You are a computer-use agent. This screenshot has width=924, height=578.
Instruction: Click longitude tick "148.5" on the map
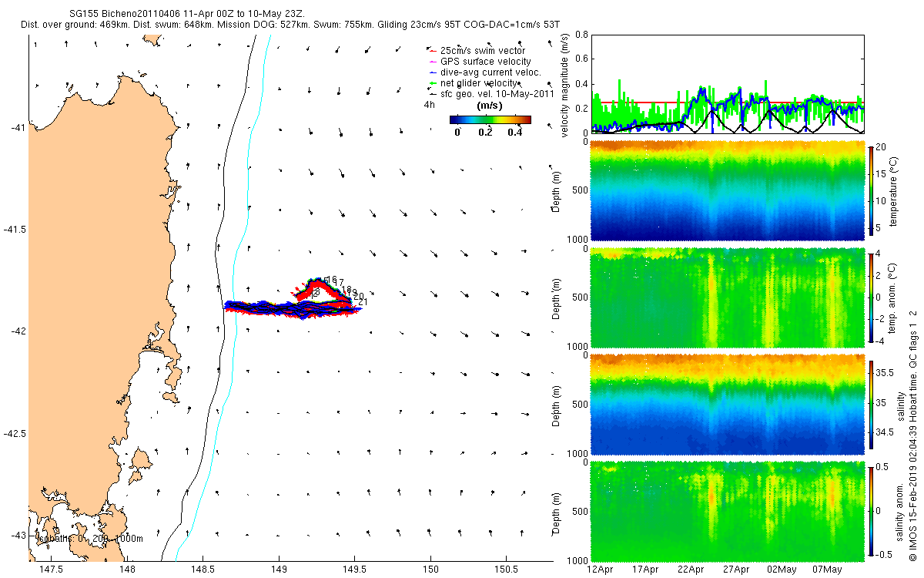203,570
